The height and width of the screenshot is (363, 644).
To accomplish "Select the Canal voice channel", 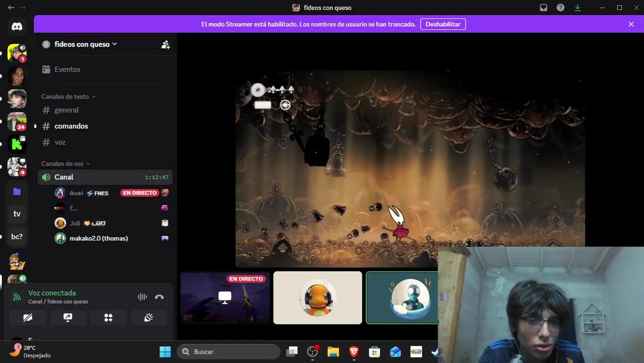I will click(105, 177).
